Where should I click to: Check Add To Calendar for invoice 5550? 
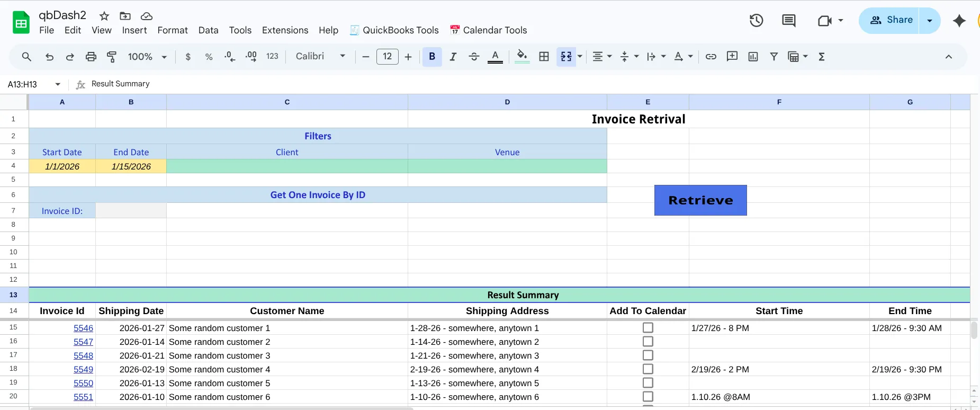click(x=648, y=383)
